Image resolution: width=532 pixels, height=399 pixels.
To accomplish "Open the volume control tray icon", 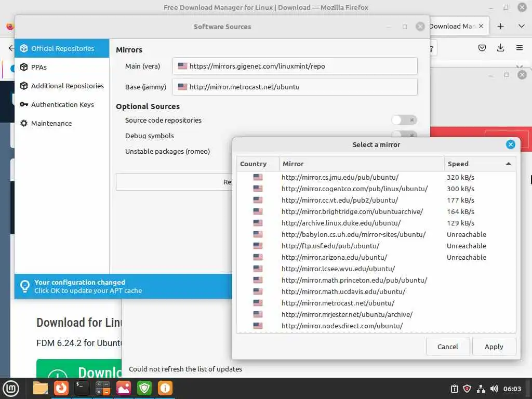I will pyautogui.click(x=494, y=389).
